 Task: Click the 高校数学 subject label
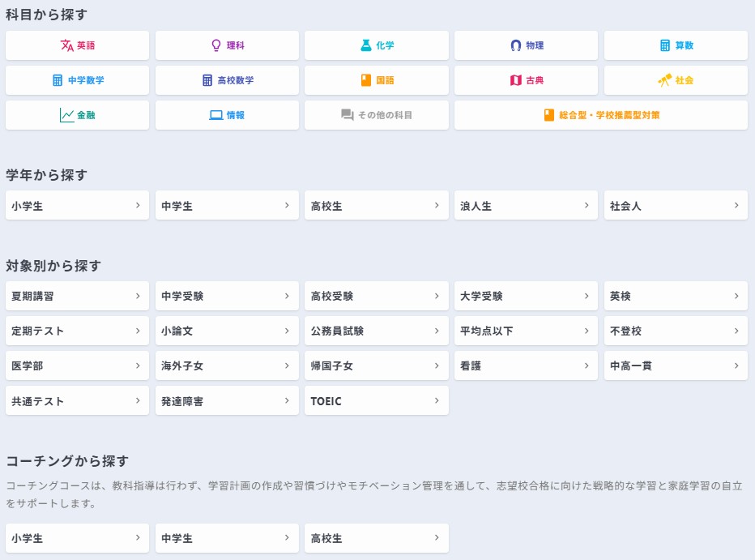pyautogui.click(x=236, y=80)
